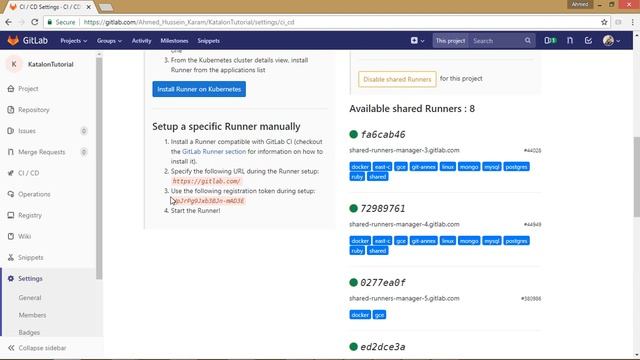Click shared-runners-manager-5.gitlab.com text
This screenshot has height=360, width=640.
point(404,298)
